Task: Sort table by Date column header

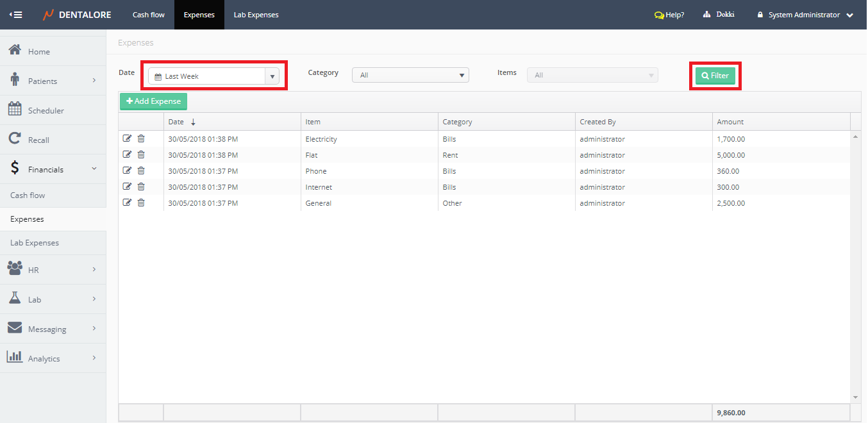Action: (176, 122)
